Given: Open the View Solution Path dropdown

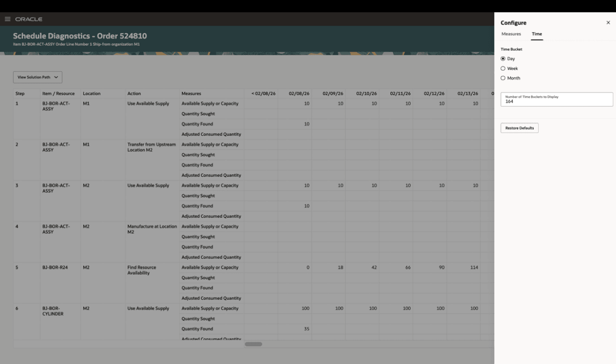Looking at the screenshot, I should click(37, 77).
